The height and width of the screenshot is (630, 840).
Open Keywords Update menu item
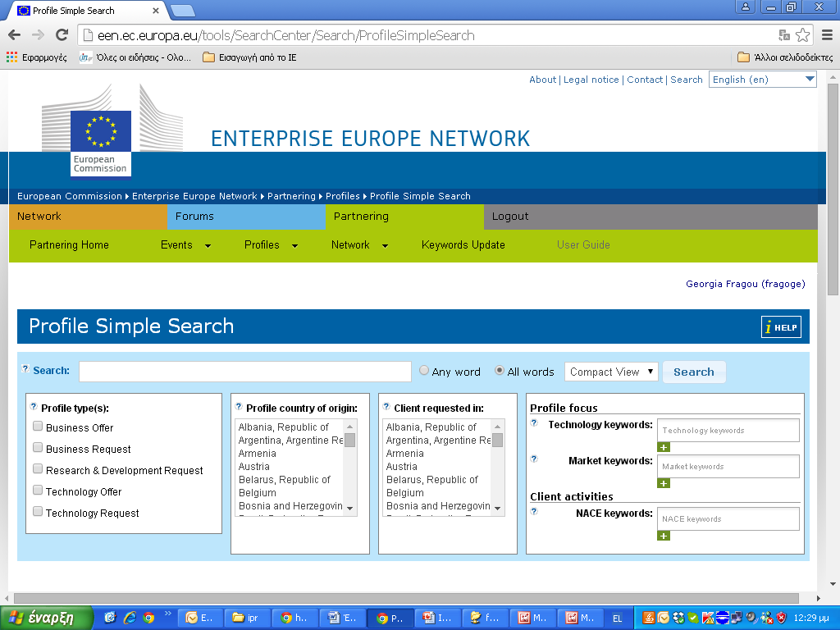pyautogui.click(x=463, y=245)
